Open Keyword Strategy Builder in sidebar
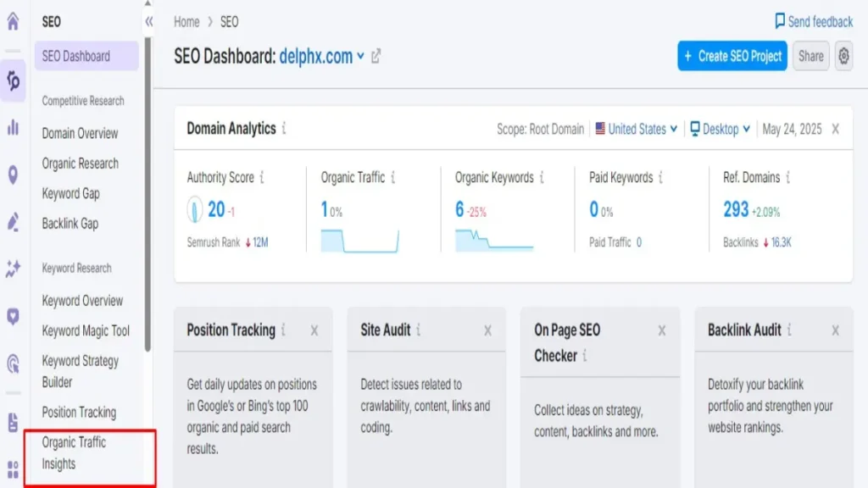This screenshot has height=488, width=868. point(81,371)
